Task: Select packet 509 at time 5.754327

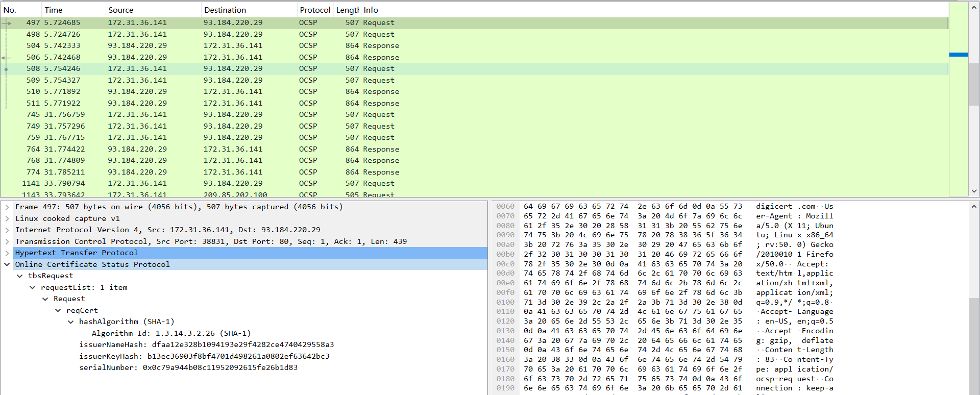Action: [x=474, y=80]
